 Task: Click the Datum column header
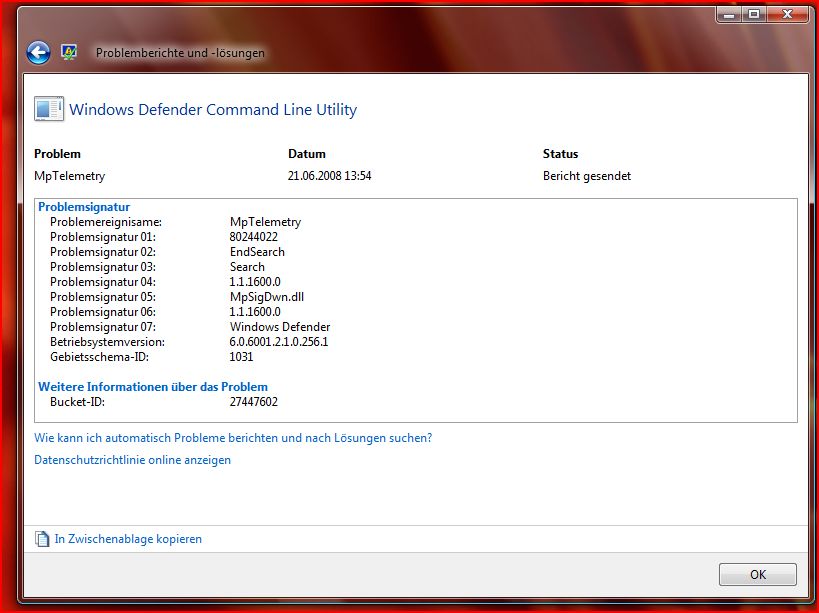[307, 154]
